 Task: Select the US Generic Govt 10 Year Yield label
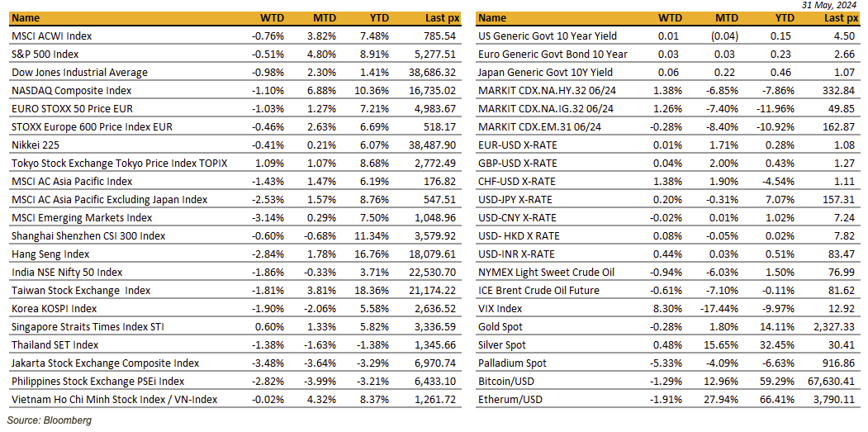tap(548, 36)
